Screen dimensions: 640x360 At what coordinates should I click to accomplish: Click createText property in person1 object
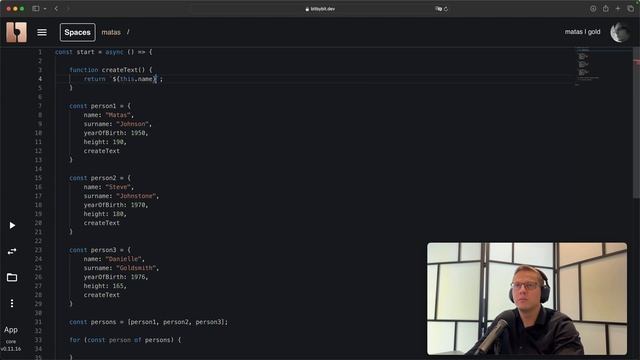tap(102, 151)
